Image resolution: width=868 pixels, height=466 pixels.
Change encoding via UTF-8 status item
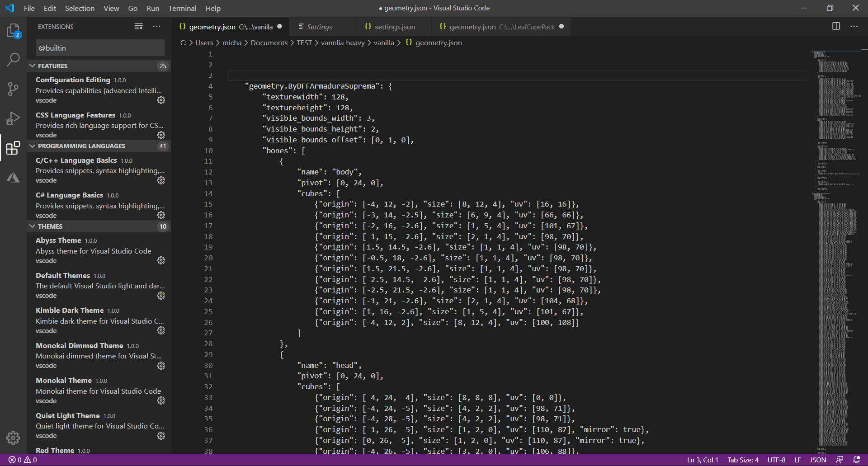[x=776, y=460]
